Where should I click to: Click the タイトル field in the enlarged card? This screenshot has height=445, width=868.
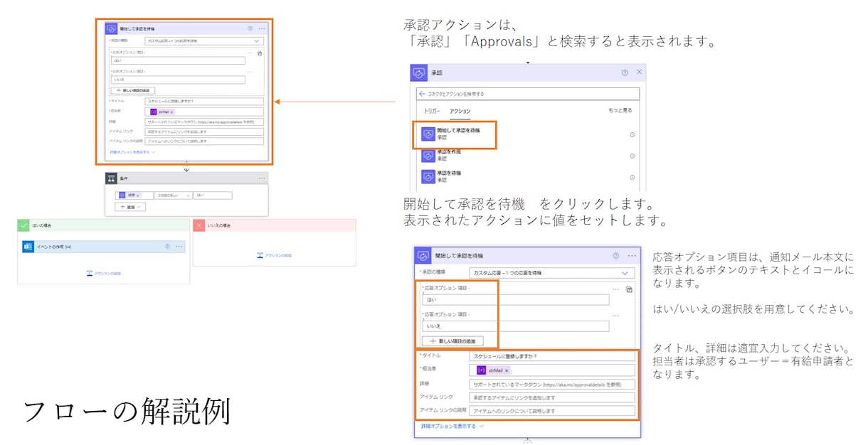551,356
